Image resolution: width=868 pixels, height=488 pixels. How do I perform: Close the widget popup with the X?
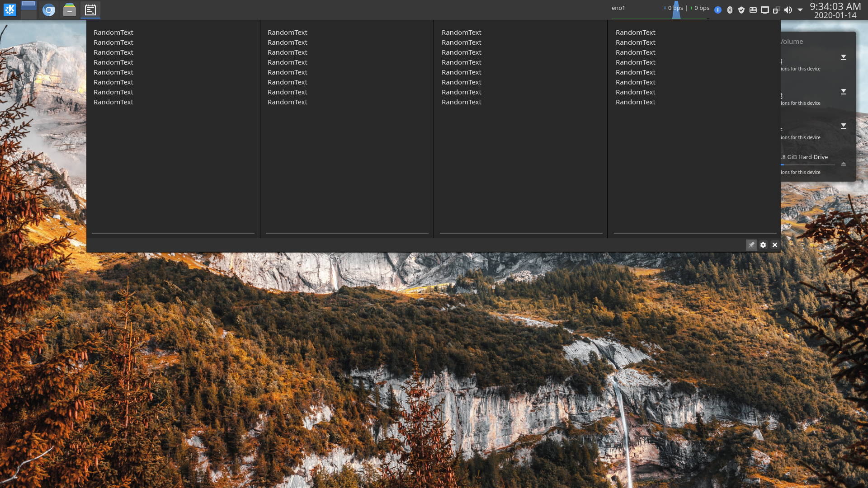(x=775, y=245)
